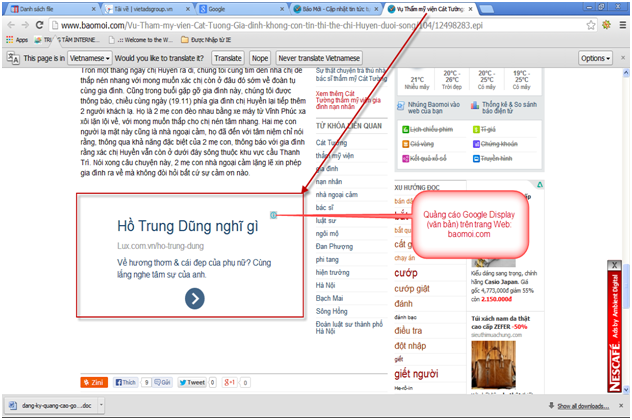632x420 pixels.
Task: Close the translate bar
Action: pyautogui.click(x=623, y=58)
